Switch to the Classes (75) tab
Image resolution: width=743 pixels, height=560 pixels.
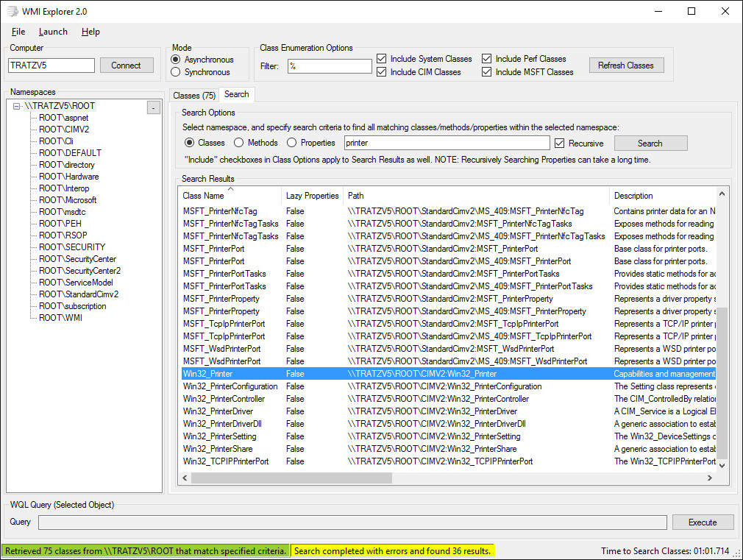pyautogui.click(x=194, y=96)
